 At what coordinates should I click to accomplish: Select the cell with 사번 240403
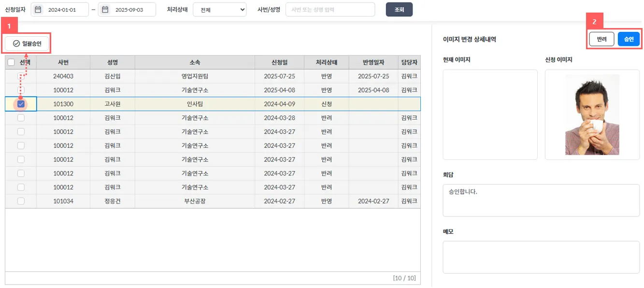(x=63, y=76)
